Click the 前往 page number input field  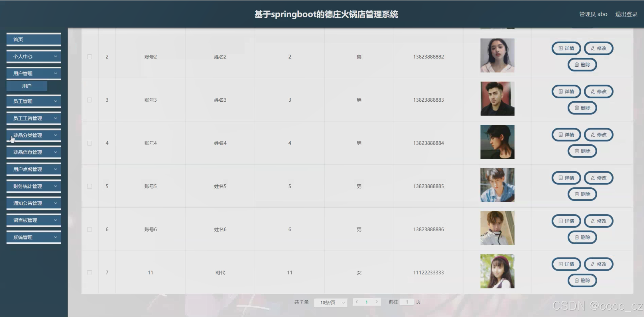(x=407, y=302)
